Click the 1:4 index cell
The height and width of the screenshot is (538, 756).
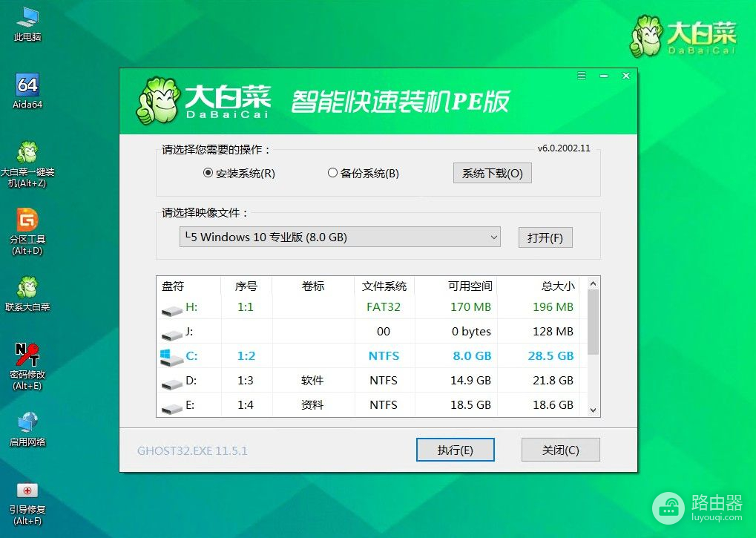click(x=246, y=405)
